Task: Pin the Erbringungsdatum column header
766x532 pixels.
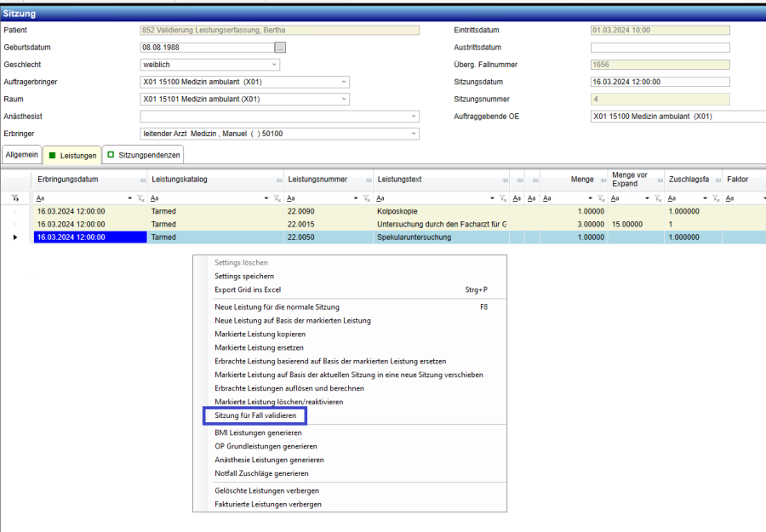Action: point(142,180)
